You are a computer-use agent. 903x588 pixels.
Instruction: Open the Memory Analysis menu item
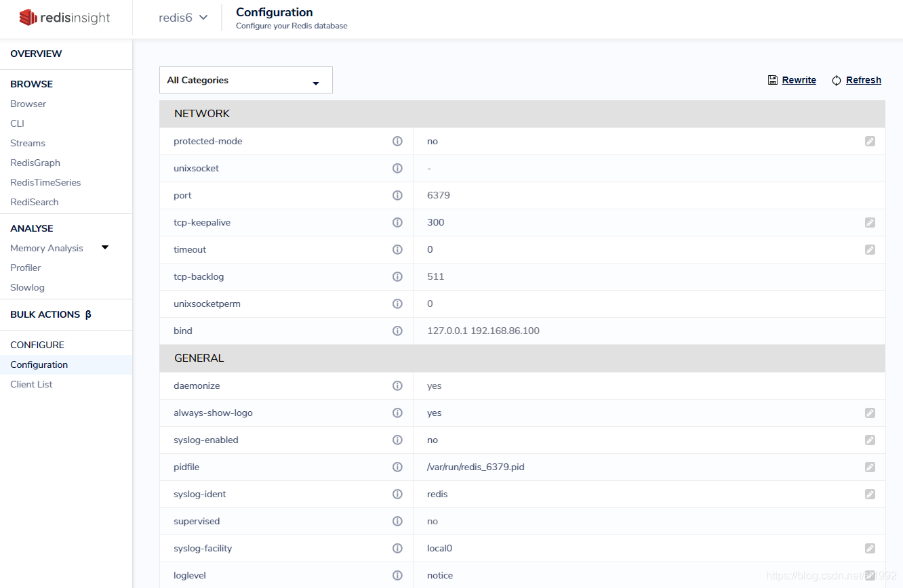(x=47, y=248)
